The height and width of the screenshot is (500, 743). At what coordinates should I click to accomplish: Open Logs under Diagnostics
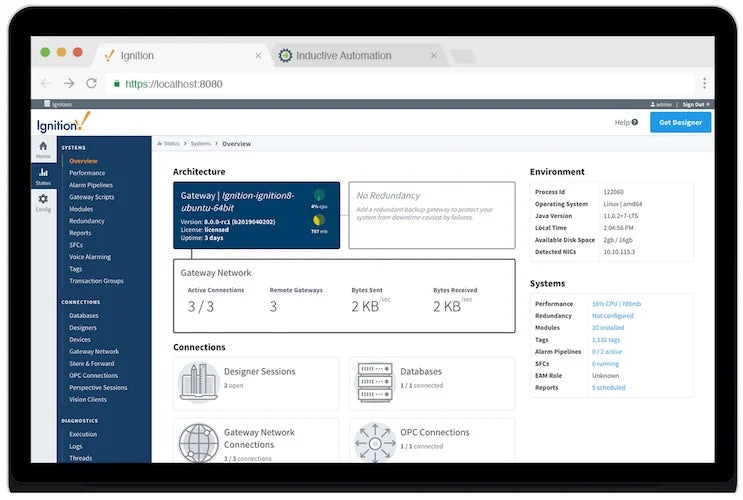point(76,446)
